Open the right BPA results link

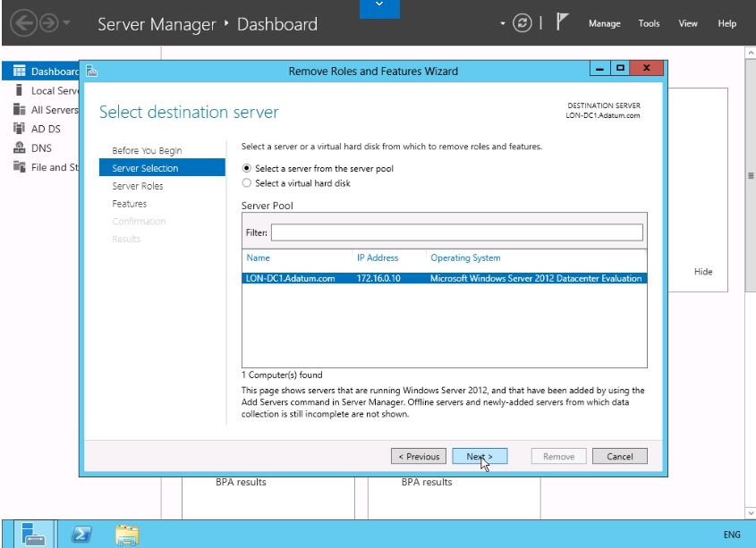(427, 482)
